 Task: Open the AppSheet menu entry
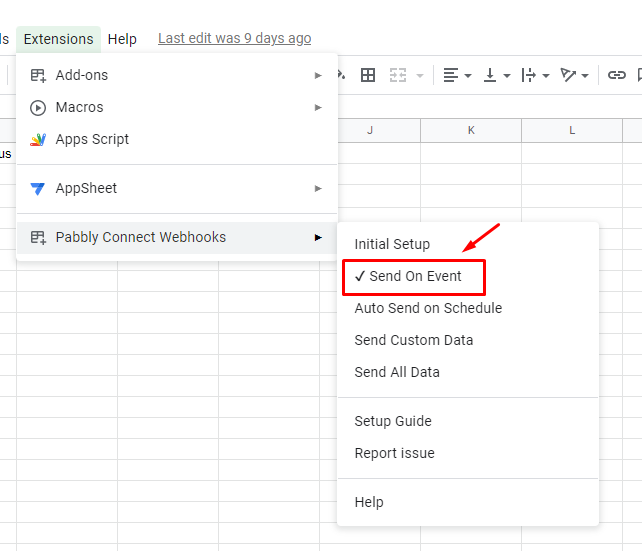[x=177, y=188]
